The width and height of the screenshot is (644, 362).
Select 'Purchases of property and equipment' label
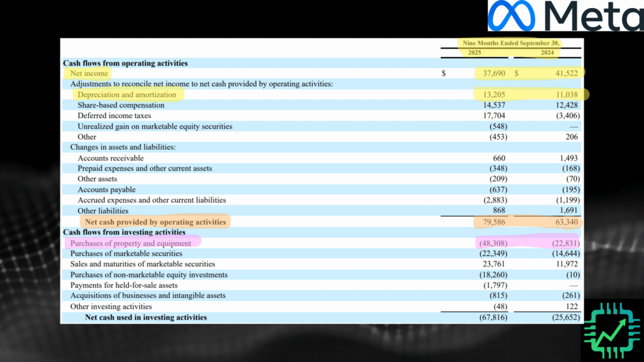131,243
